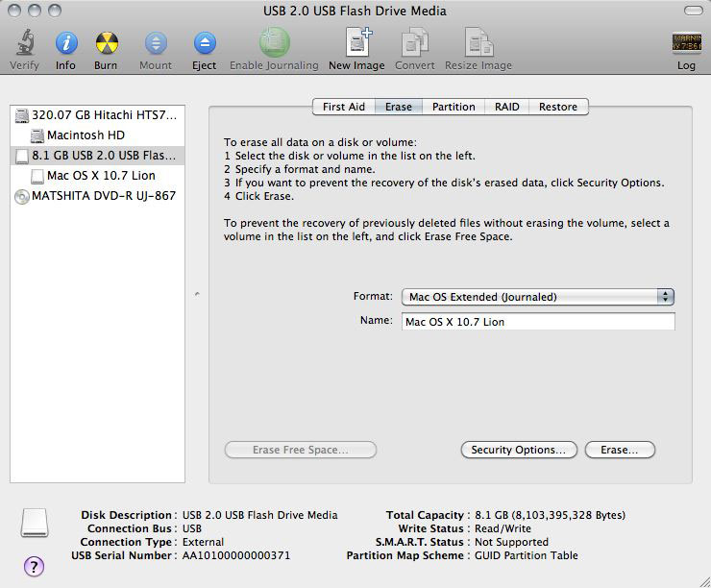This screenshot has width=711, height=588.
Task: Click the Resize Image toolbar icon
Action: (478, 42)
